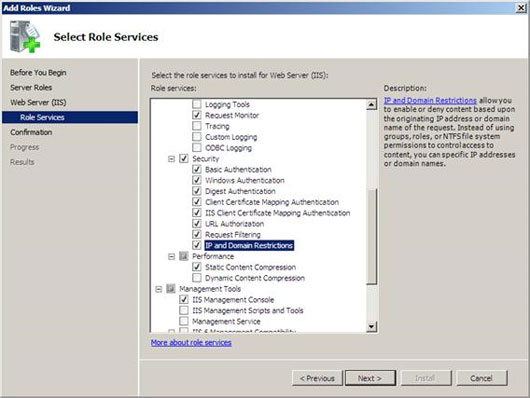Select the Windows Authentication label
The width and height of the screenshot is (530, 398).
click(245, 180)
